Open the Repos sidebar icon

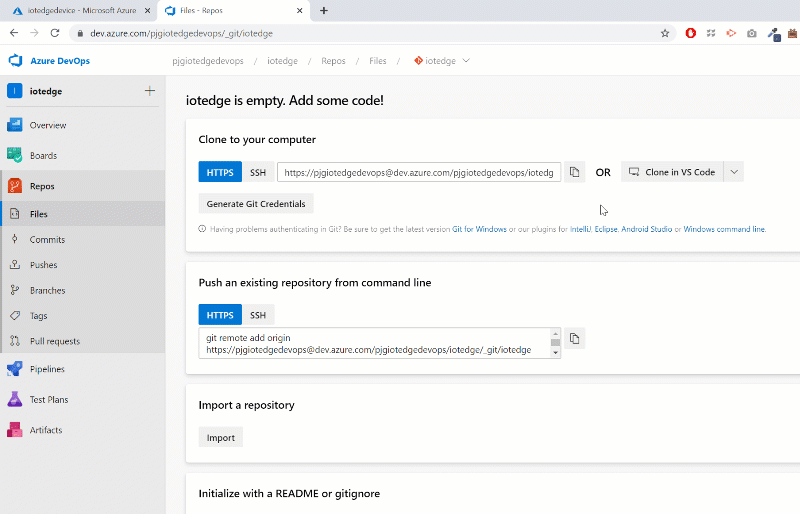pyautogui.click(x=15, y=186)
